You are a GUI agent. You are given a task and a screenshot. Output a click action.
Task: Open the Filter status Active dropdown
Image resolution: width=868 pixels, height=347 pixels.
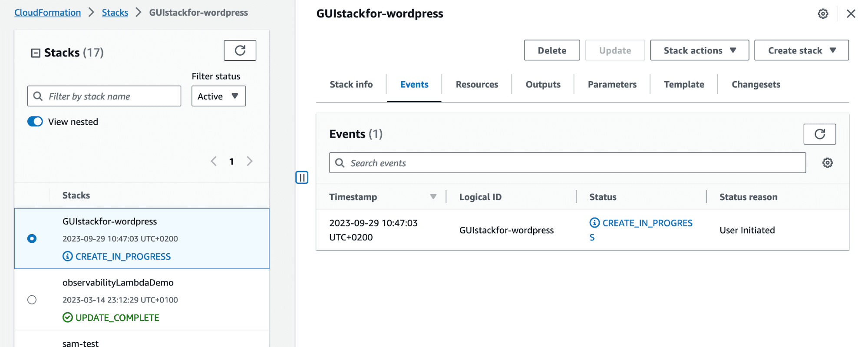[218, 96]
